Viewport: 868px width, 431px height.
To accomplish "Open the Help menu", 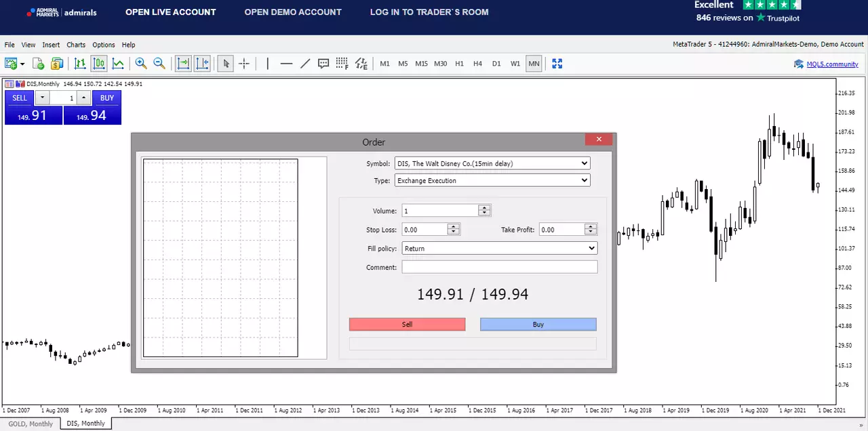I will [128, 45].
